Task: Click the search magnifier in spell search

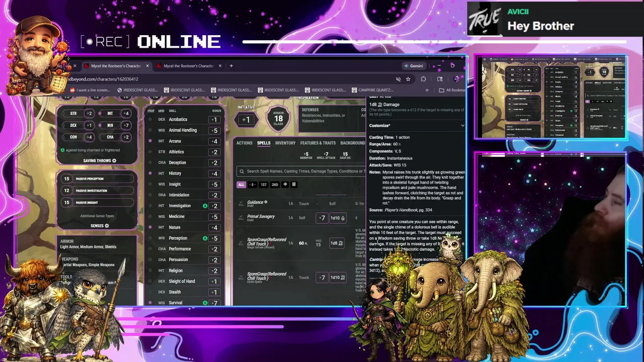Action: [x=242, y=171]
